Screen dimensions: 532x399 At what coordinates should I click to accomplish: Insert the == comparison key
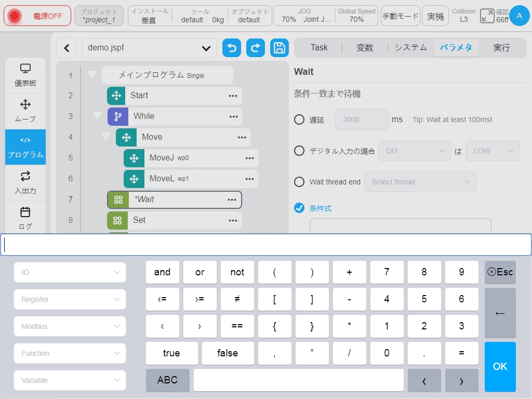pos(237,326)
